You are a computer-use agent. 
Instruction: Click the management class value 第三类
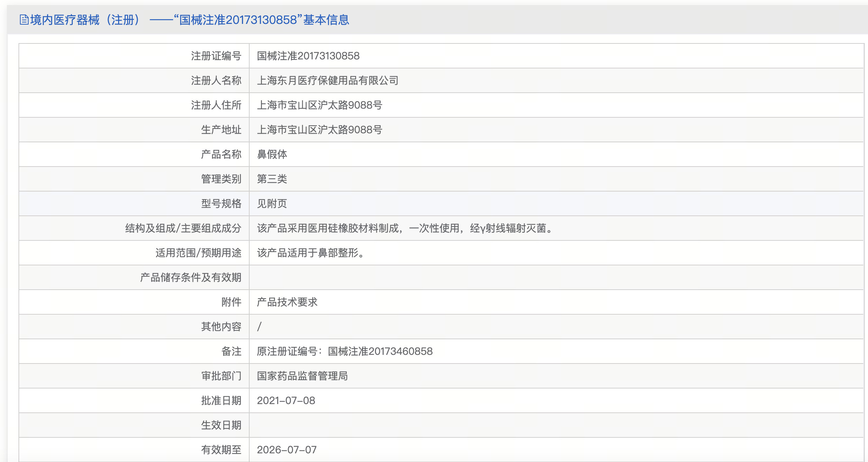click(272, 179)
